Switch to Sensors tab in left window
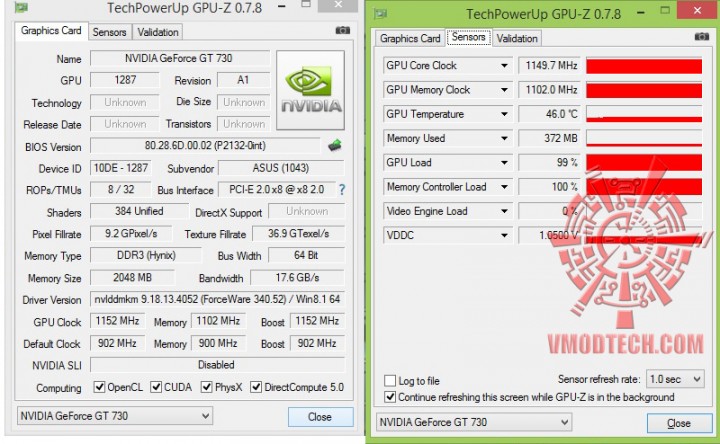Screen dimensions: 720x444 click(x=109, y=32)
